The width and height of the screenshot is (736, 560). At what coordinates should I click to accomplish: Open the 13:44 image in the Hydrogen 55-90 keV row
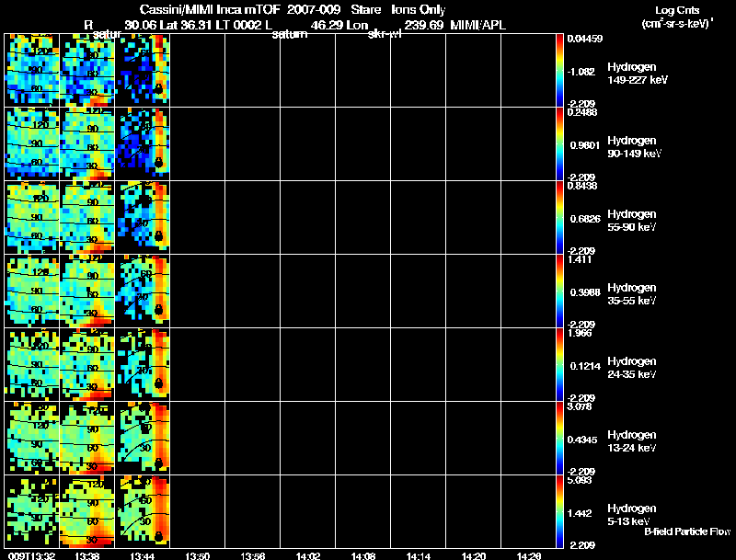(x=143, y=218)
